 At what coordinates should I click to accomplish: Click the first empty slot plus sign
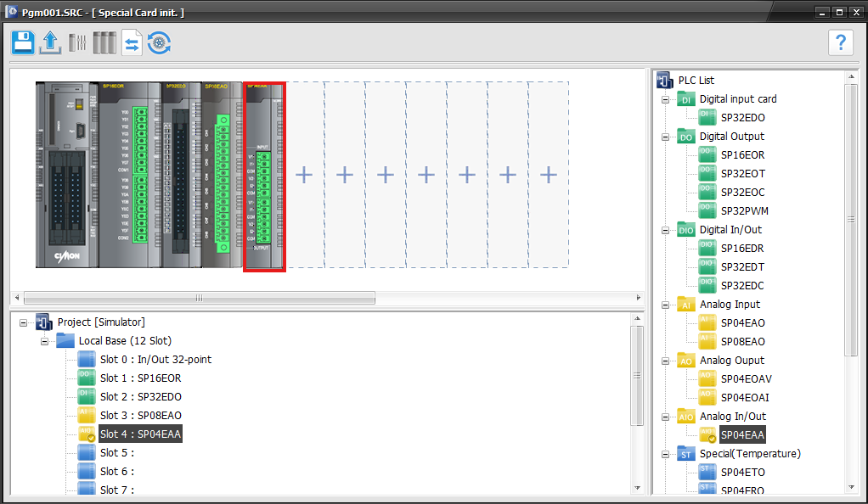[x=304, y=175]
